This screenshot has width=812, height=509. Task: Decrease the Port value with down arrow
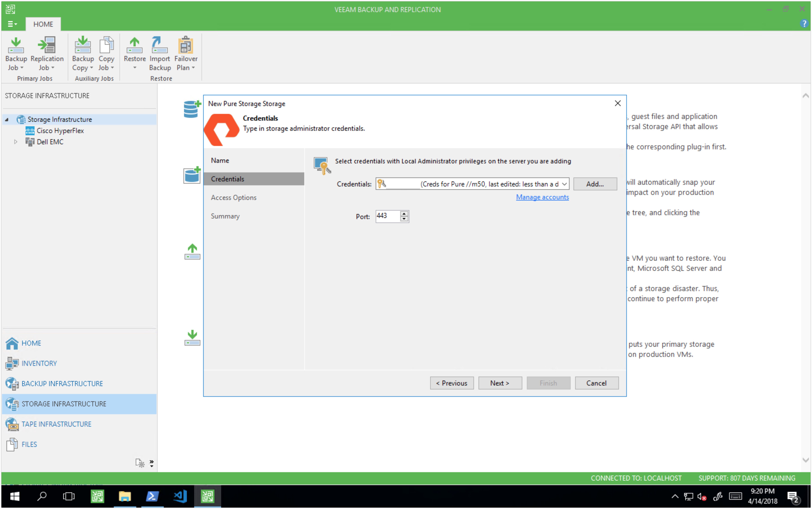[404, 219]
